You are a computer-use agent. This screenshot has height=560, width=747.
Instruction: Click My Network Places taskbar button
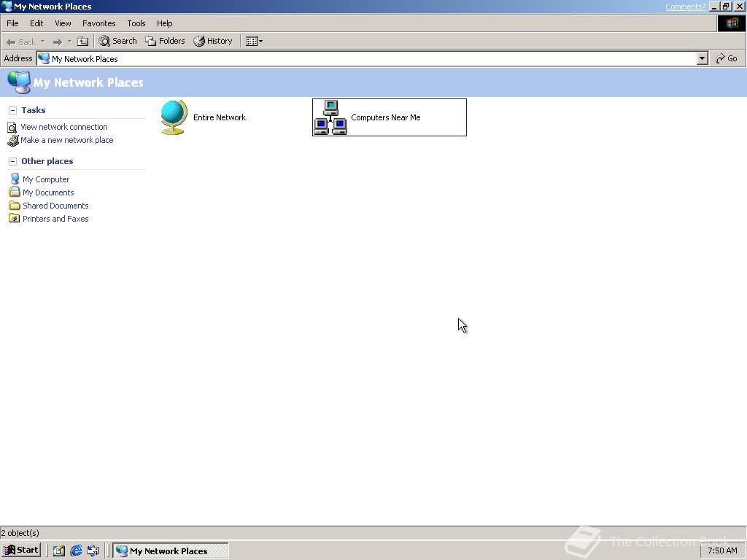[171, 551]
